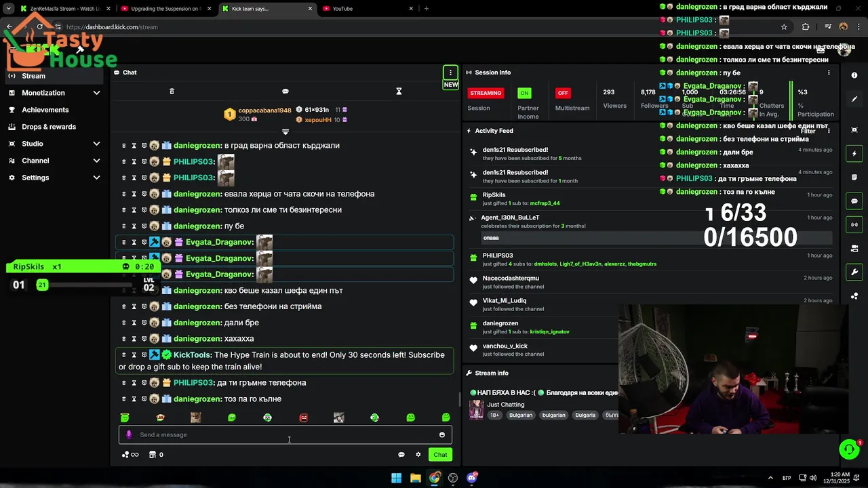
Task: Click the scan frame icon in right rail
Action: point(854,130)
